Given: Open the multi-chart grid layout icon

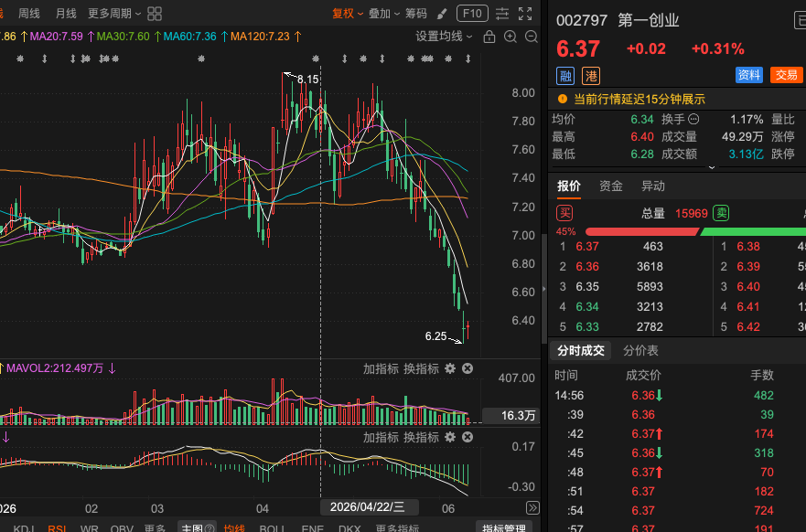Looking at the screenshot, I should click(x=155, y=14).
